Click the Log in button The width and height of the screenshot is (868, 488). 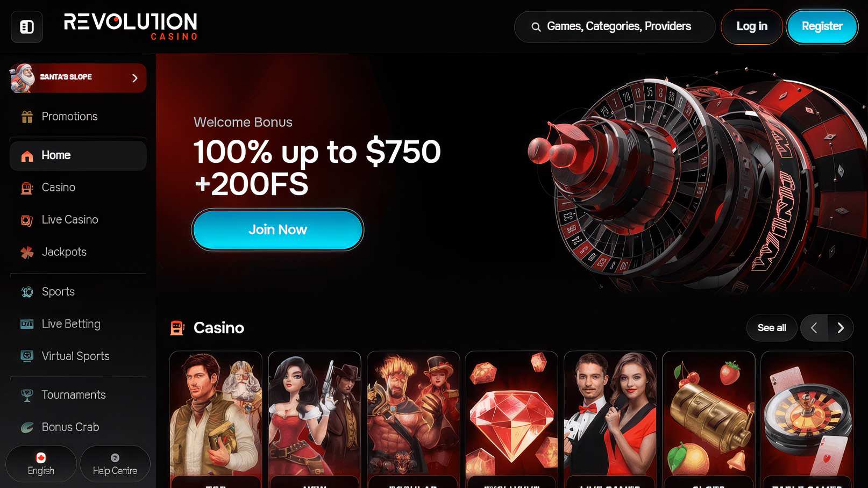(x=752, y=26)
